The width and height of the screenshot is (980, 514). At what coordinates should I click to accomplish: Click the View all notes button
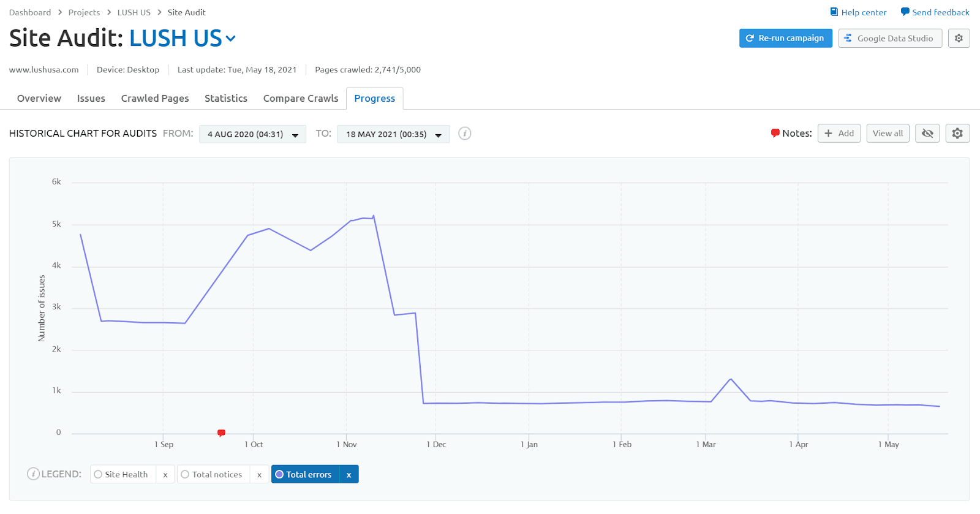pos(888,133)
